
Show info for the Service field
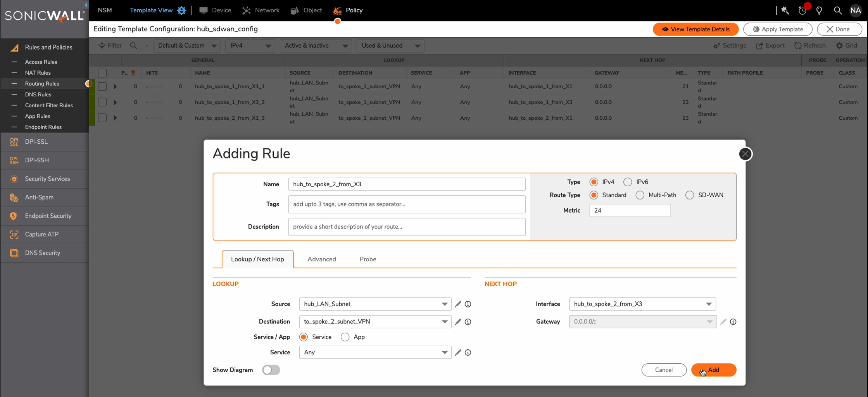click(x=468, y=352)
